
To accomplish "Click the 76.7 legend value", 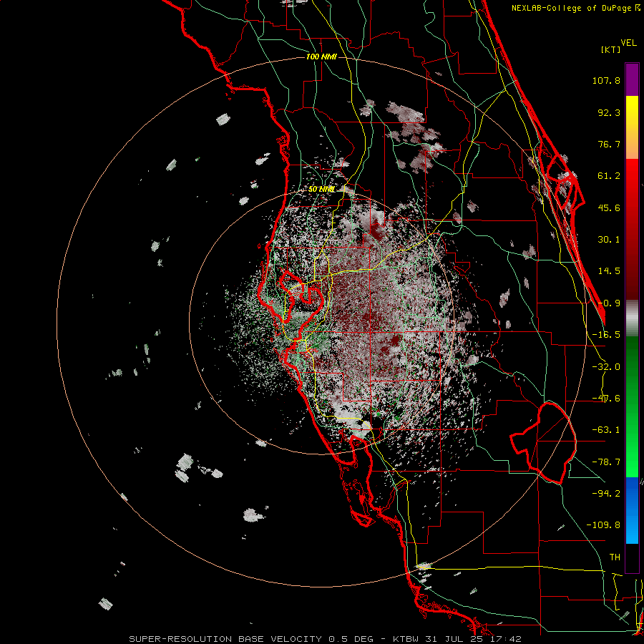I will tap(609, 144).
